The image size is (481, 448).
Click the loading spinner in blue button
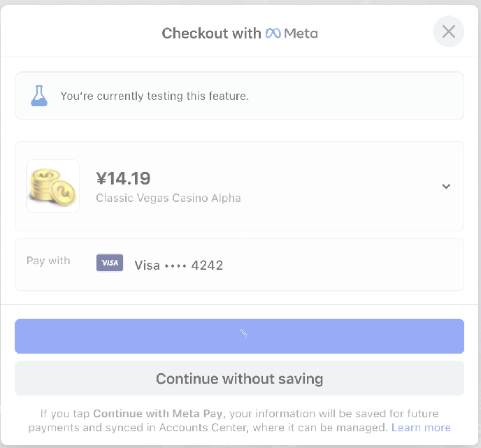pyautogui.click(x=244, y=334)
